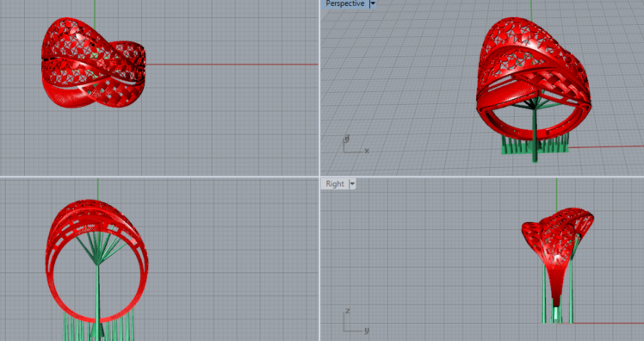
Task: Click the red axis line in the Right viewport
Action: click(x=608, y=323)
